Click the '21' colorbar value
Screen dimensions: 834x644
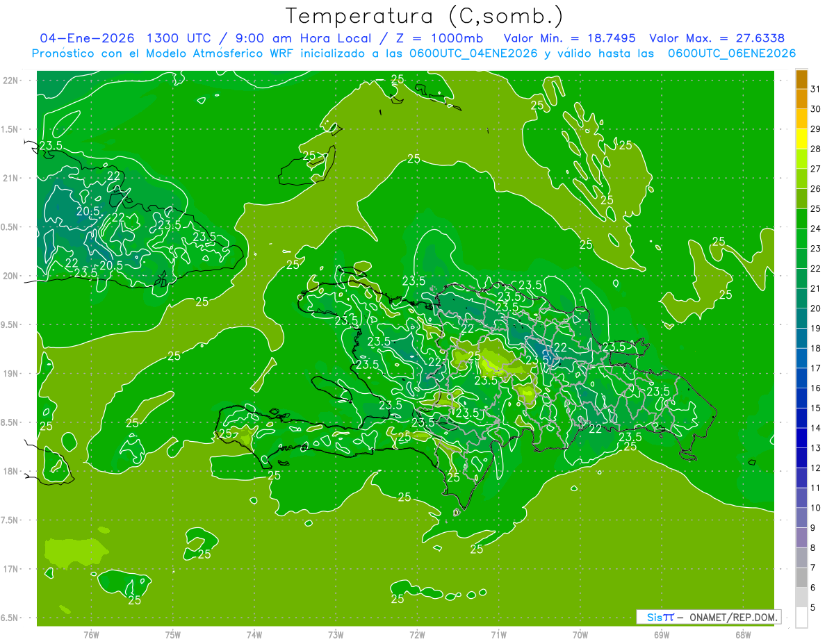pos(816,288)
